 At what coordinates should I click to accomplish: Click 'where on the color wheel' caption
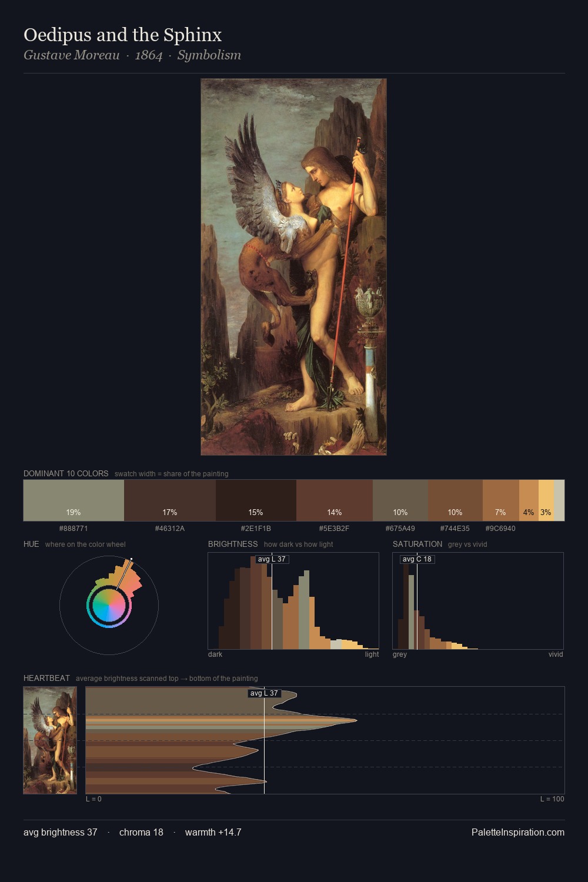(85, 544)
